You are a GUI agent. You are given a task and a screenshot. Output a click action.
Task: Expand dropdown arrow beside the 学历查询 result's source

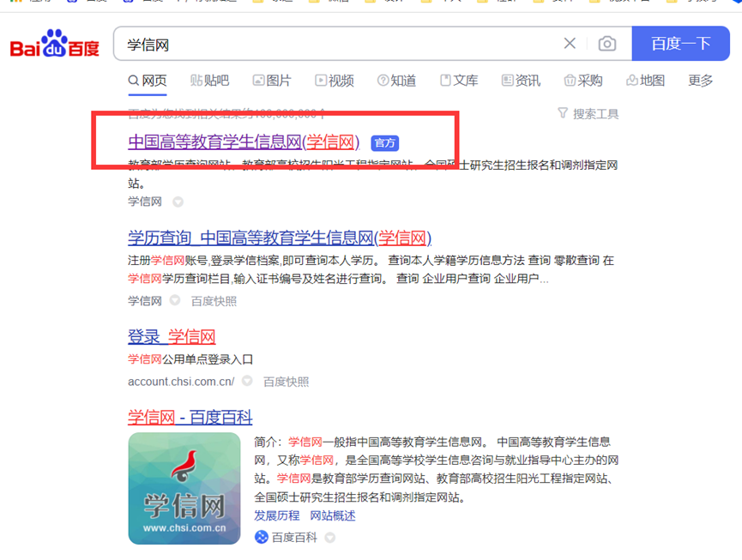[x=175, y=300]
